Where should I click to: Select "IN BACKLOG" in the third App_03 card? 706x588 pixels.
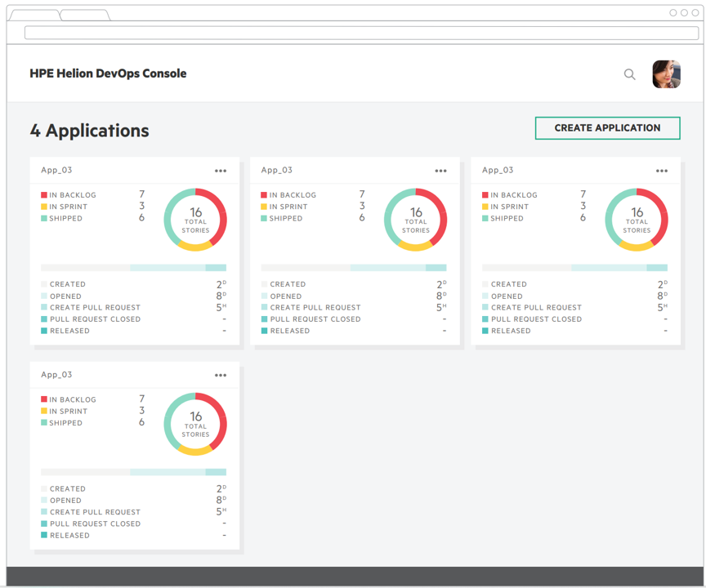point(514,195)
